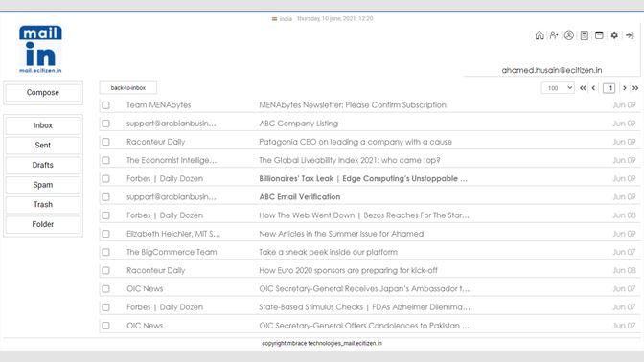
Task: Check the State-Based Stimulus Checks email
Action: [x=106, y=307]
